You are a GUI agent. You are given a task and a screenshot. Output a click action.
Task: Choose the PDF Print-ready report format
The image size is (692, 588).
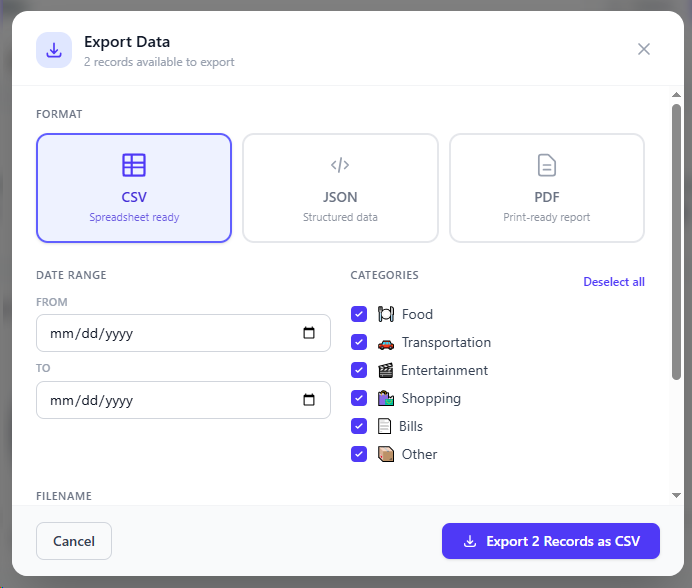547,188
